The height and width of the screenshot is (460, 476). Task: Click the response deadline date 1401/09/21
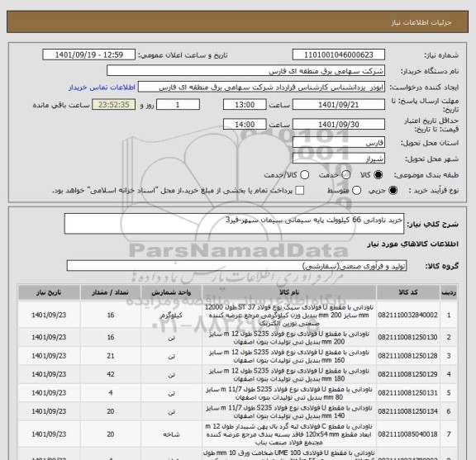point(339,105)
